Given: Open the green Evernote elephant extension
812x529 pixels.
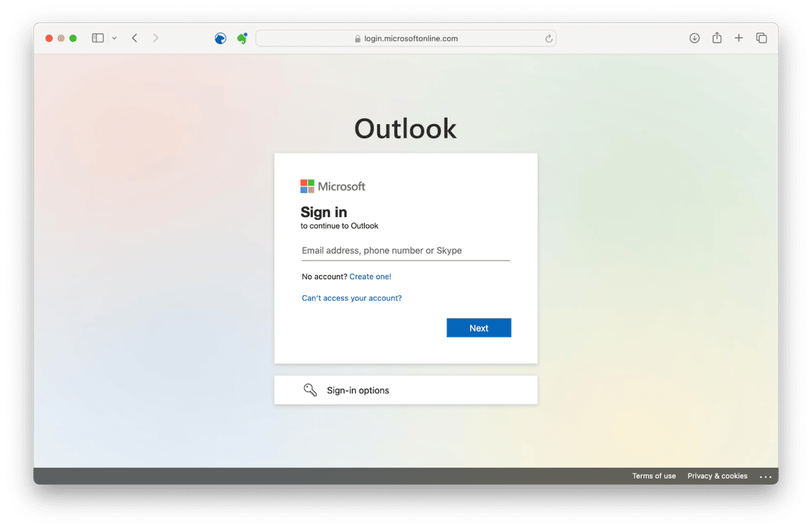Looking at the screenshot, I should [242, 39].
